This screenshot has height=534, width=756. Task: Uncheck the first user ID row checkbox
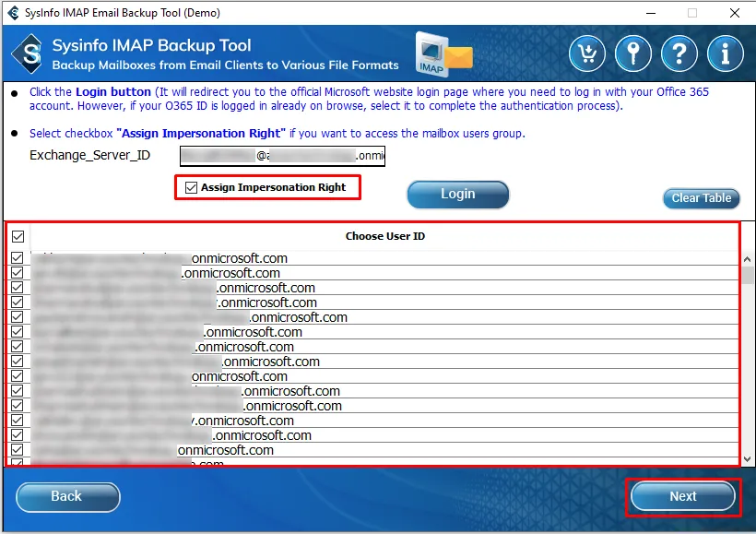[x=18, y=258]
